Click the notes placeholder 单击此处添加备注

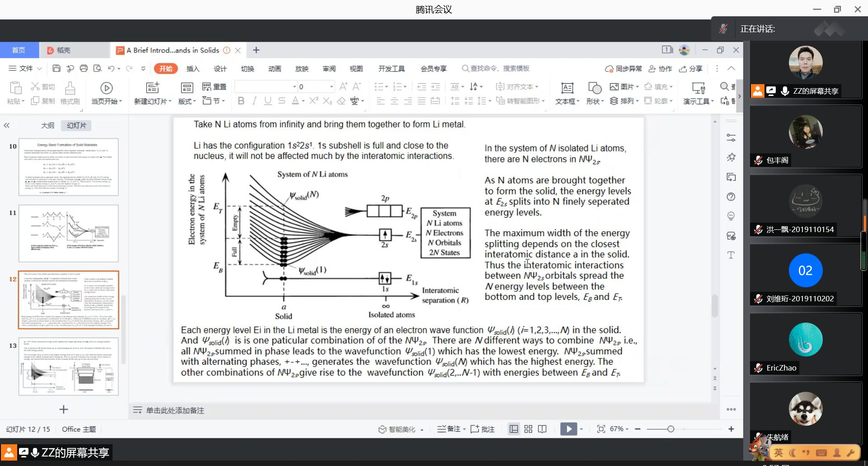coord(175,410)
